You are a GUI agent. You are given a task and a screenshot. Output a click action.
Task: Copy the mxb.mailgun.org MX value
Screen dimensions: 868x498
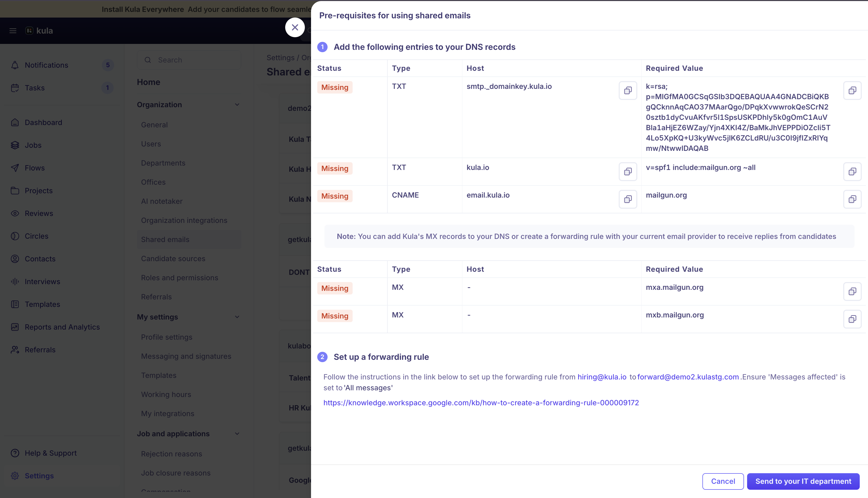pyautogui.click(x=852, y=320)
